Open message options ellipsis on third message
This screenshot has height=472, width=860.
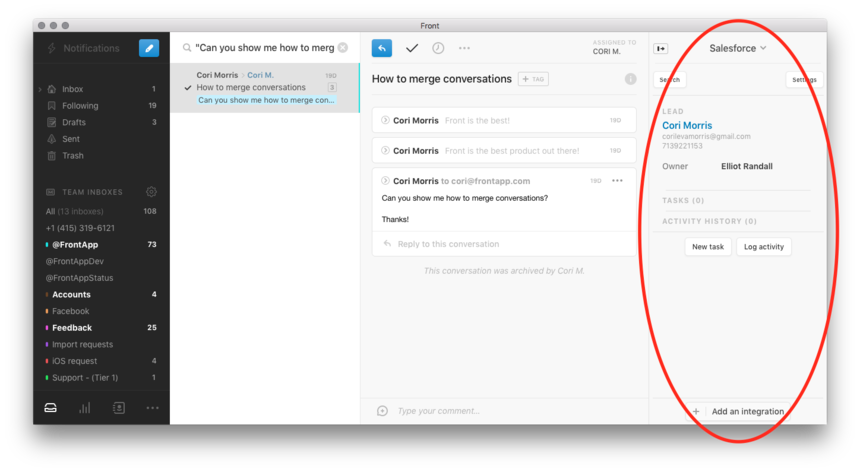coord(617,181)
